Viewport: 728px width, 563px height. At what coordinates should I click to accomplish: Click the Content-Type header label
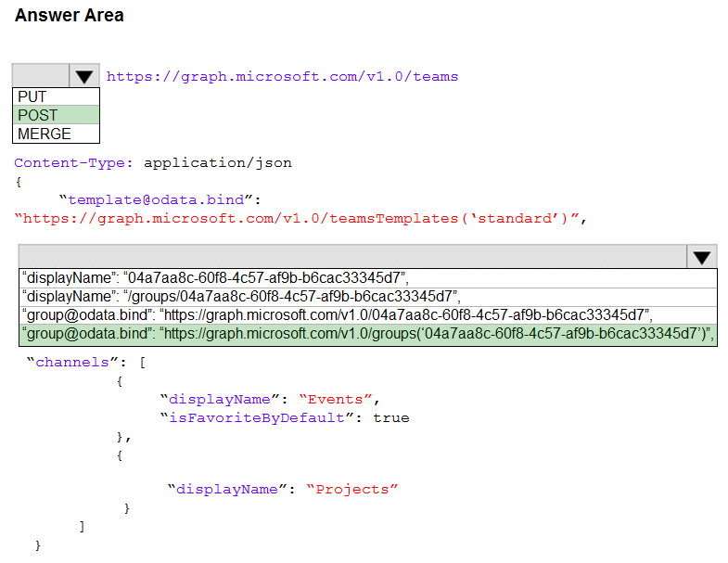pyautogui.click(x=73, y=163)
